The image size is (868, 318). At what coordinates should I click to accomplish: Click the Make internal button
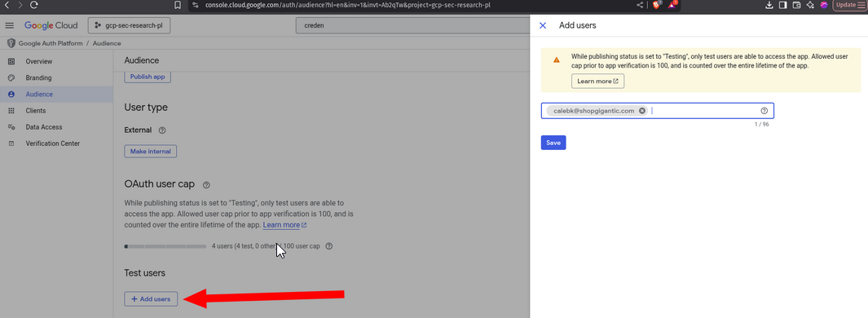pos(151,151)
